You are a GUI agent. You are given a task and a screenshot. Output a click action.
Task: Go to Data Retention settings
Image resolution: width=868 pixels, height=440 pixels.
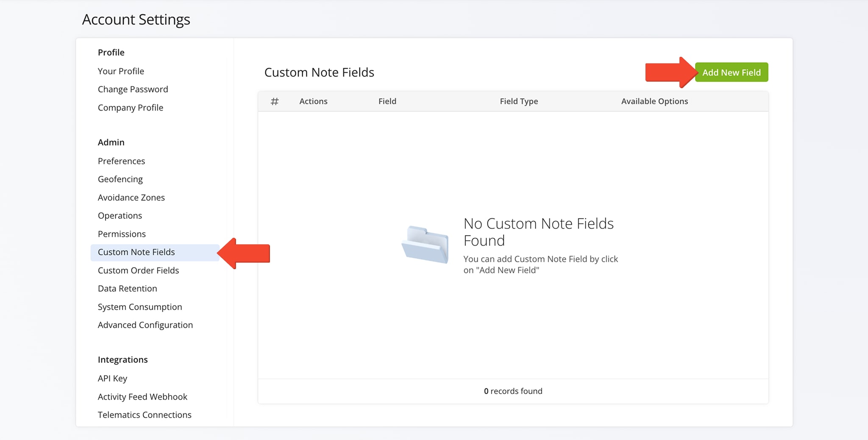pos(127,289)
